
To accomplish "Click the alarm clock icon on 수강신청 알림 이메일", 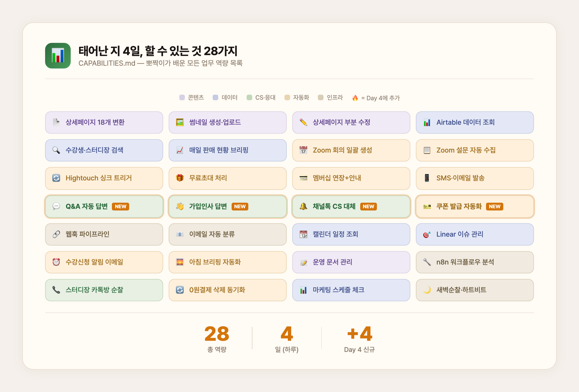I will pyautogui.click(x=57, y=262).
